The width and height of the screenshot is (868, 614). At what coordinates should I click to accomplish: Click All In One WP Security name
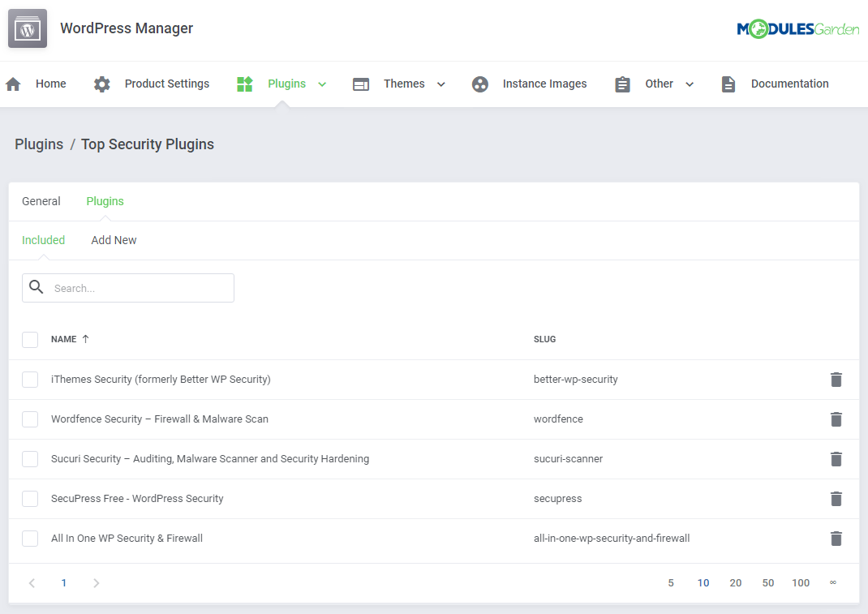click(x=127, y=538)
